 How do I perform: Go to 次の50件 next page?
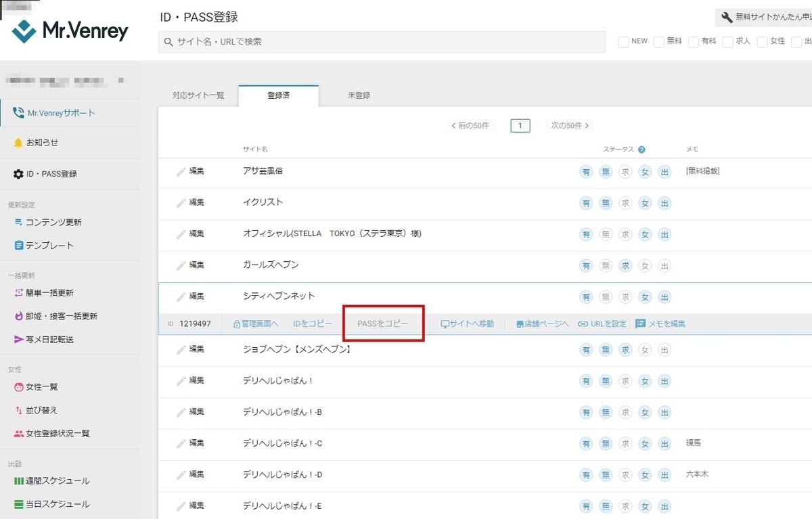(x=570, y=125)
